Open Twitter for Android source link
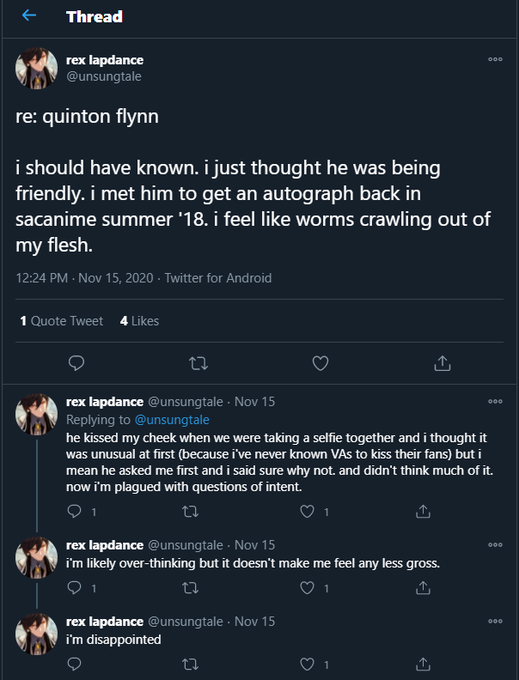 pos(218,278)
